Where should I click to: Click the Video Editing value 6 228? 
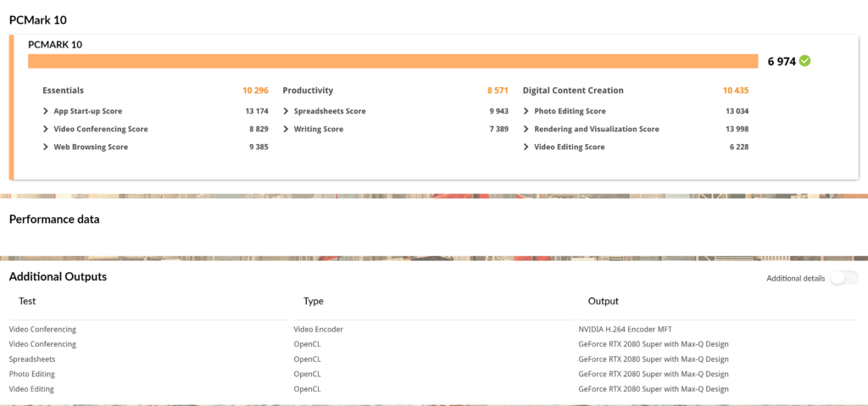739,147
